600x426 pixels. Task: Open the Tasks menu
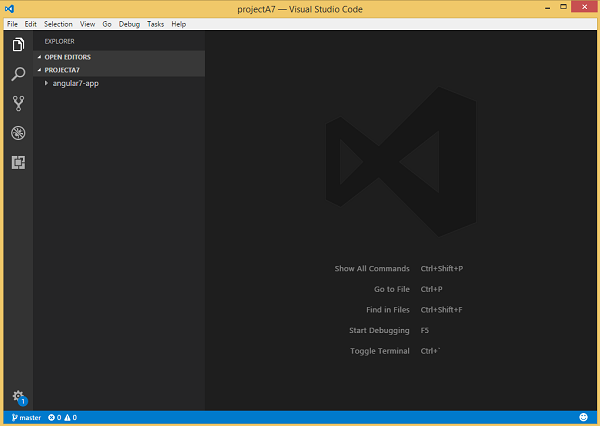click(x=155, y=24)
